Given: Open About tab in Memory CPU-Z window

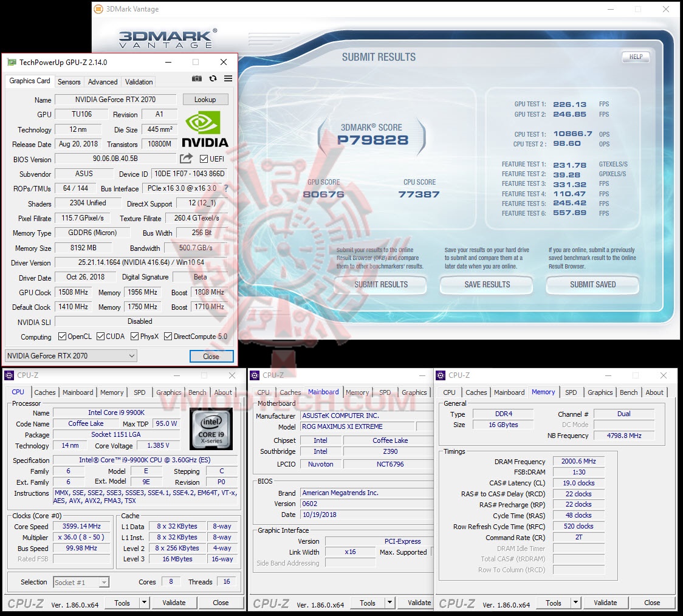Looking at the screenshot, I should click(654, 392).
